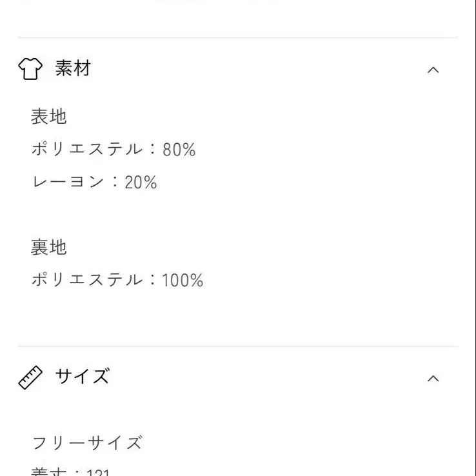This screenshot has width=476, height=476.
Task: Click the レーヨン text
Action: 68,183
